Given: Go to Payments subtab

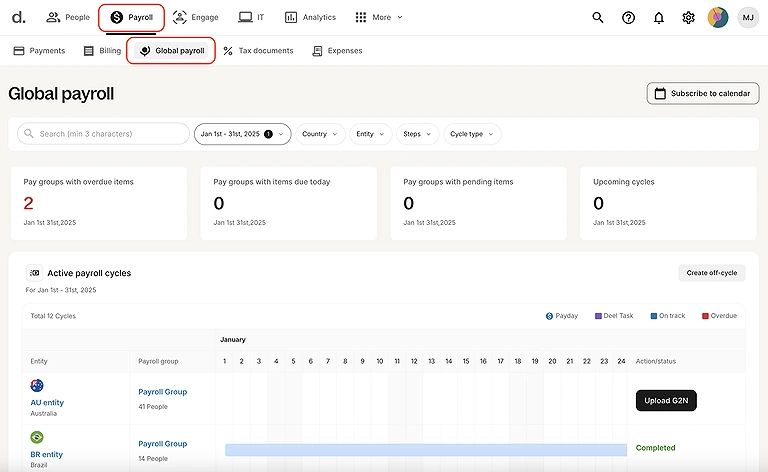Looking at the screenshot, I should (39, 50).
